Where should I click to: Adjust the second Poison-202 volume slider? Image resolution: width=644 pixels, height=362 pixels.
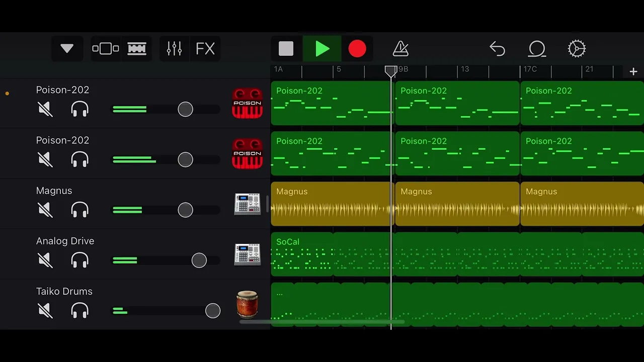point(185,159)
